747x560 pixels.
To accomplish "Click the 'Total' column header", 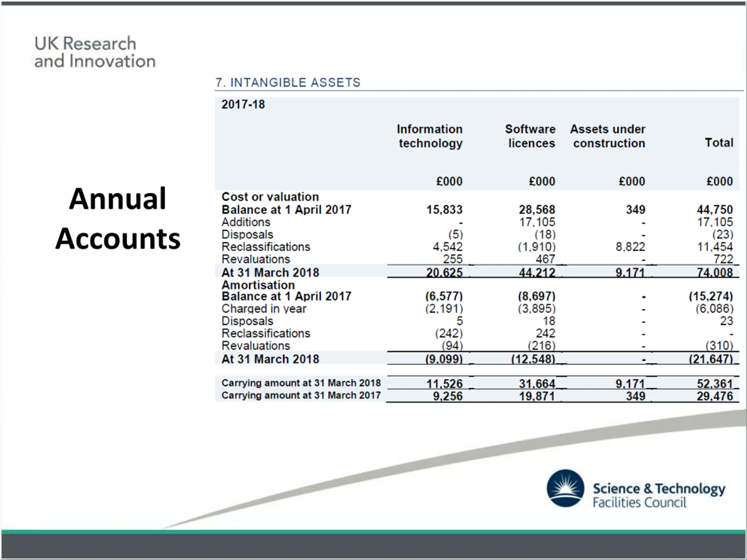I will pos(719,142).
